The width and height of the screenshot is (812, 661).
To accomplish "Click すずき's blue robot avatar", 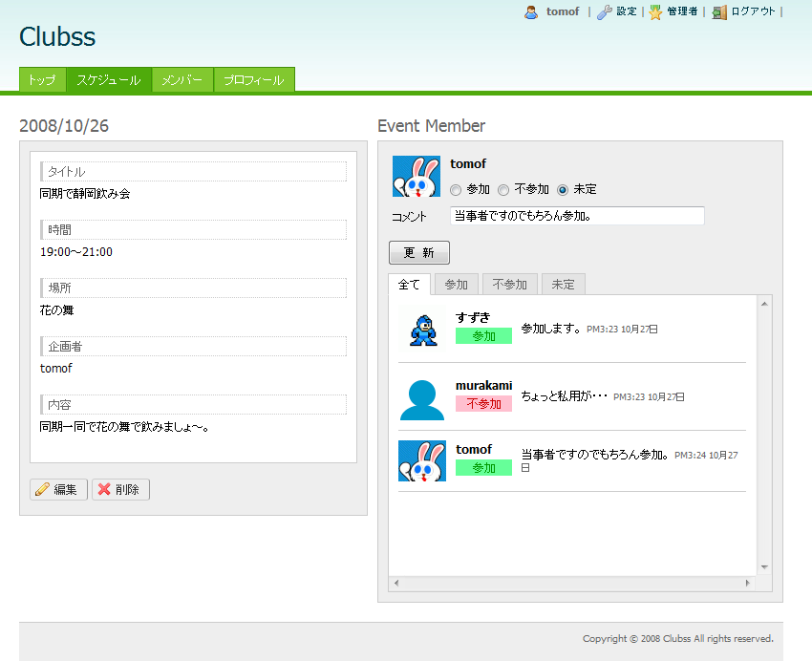I will [x=422, y=330].
